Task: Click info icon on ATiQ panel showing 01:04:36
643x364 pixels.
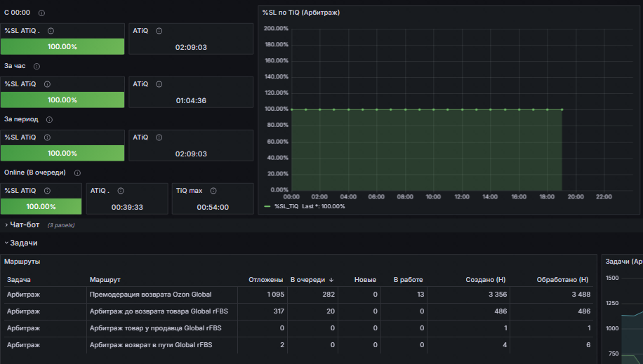Action: (x=159, y=84)
